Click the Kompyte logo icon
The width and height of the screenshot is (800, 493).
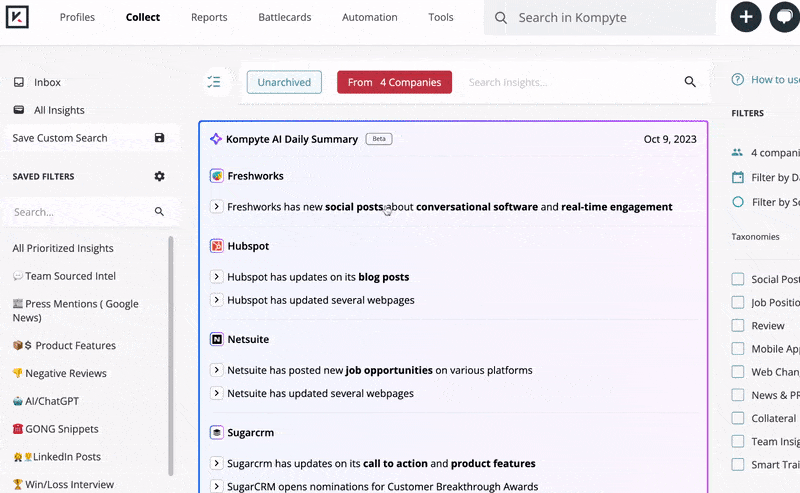pyautogui.click(x=17, y=17)
